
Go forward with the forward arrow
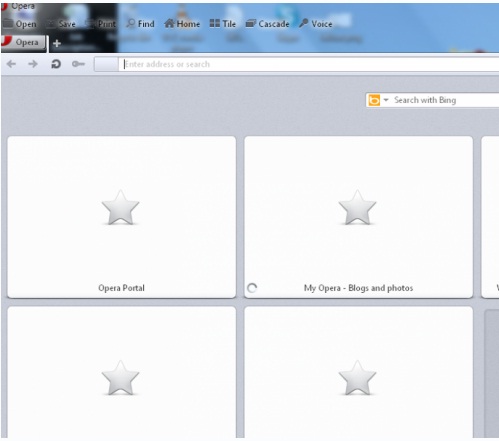click(33, 64)
